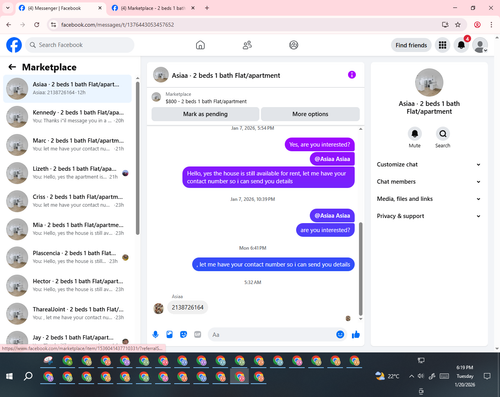
Task: Open the clock showing 6:19 PM
Action: 465,376
